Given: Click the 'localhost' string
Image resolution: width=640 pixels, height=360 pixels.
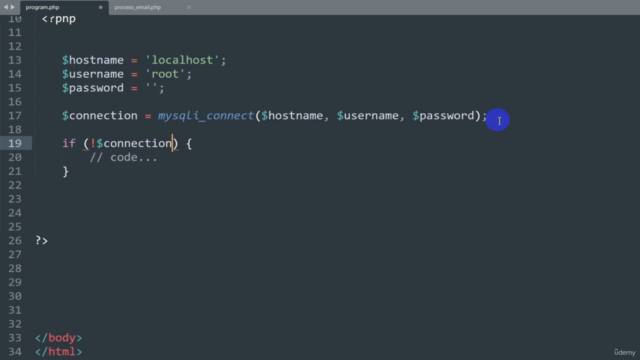Looking at the screenshot, I should tap(182, 60).
